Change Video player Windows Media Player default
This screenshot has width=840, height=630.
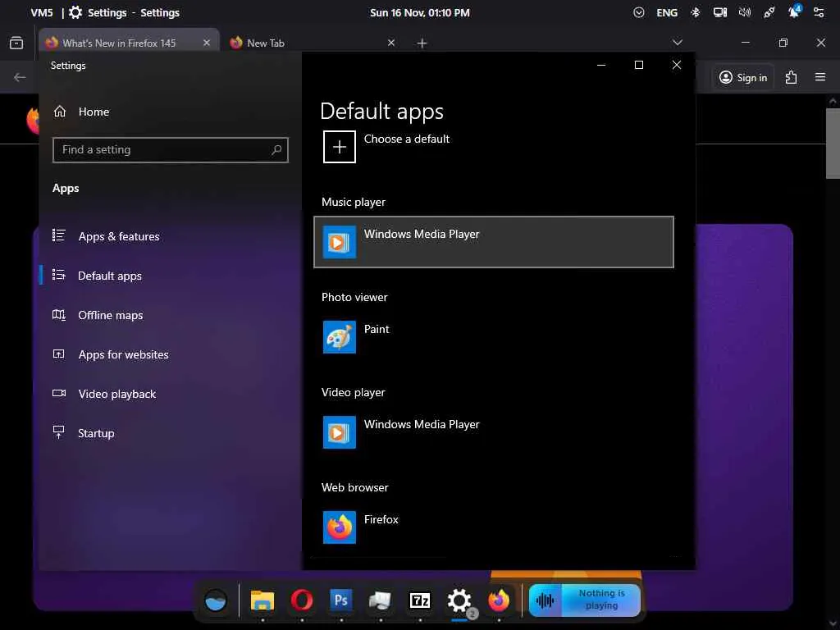click(493, 432)
